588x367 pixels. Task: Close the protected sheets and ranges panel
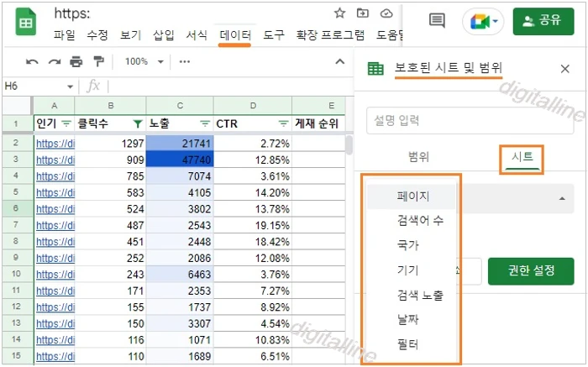pyautogui.click(x=564, y=69)
